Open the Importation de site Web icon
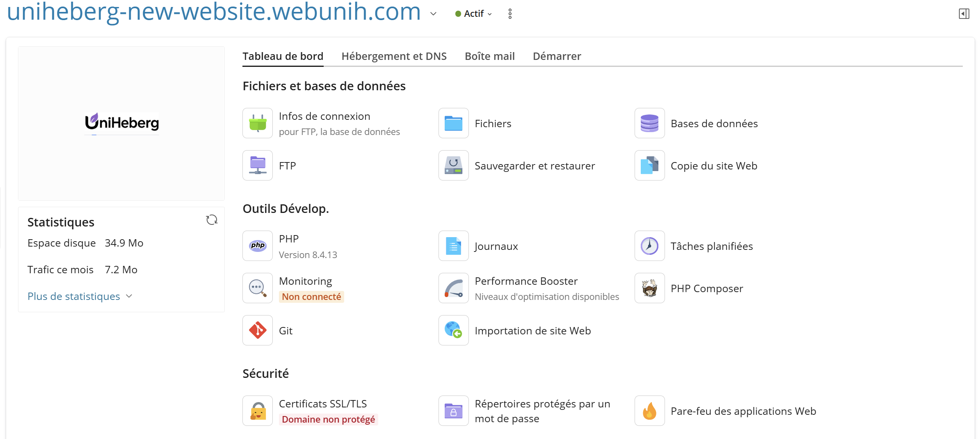Screen dimensions: 980x439 (x=453, y=330)
